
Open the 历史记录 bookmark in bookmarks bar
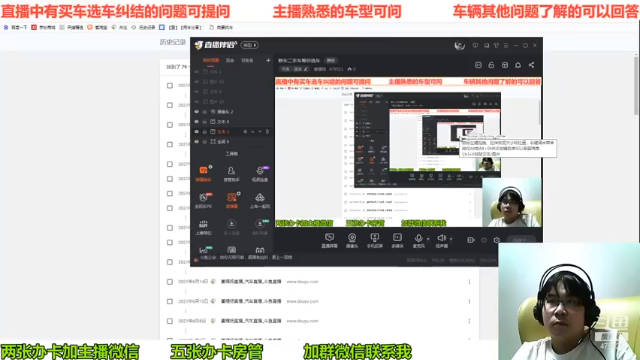(143, 27)
